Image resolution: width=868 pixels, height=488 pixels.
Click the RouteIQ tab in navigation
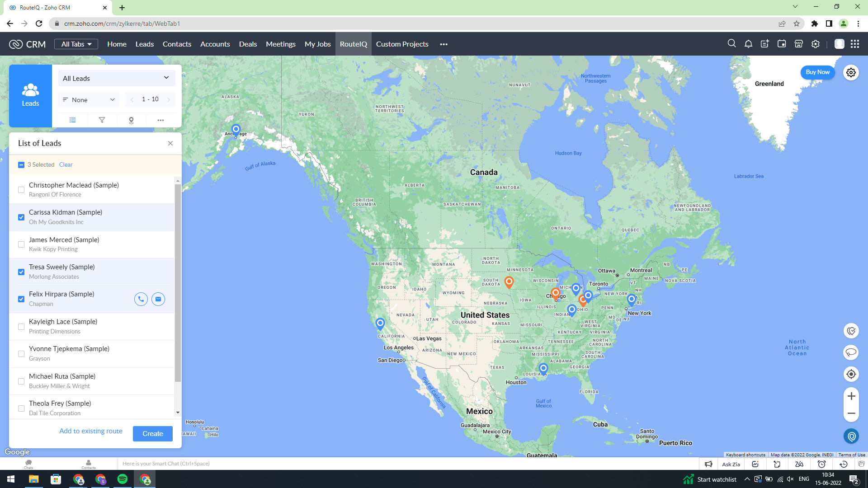point(352,44)
